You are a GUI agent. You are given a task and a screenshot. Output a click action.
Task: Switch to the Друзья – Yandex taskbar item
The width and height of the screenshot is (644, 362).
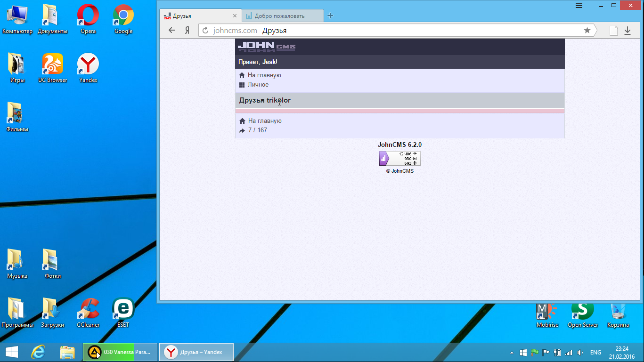tap(196, 352)
